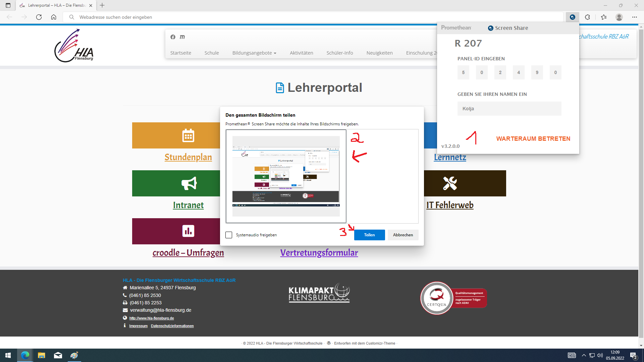
Task: Click the Promethean Screen Share extension icon
Action: (573, 17)
